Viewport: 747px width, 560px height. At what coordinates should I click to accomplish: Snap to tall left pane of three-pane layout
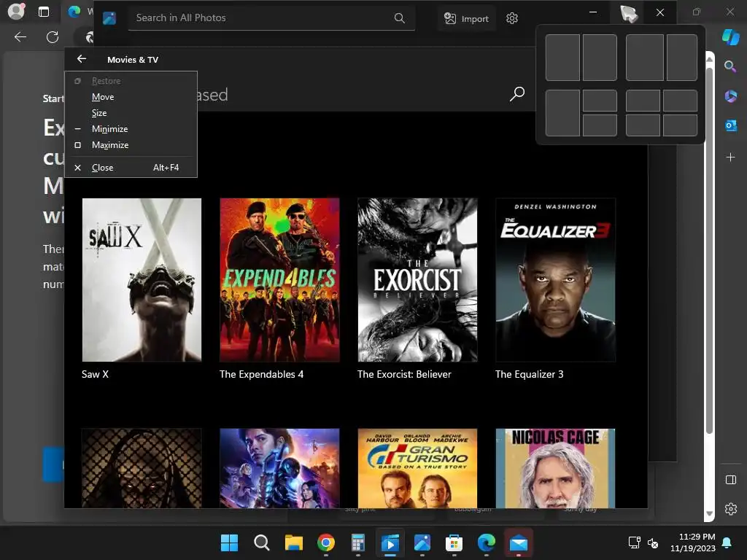[x=562, y=113]
